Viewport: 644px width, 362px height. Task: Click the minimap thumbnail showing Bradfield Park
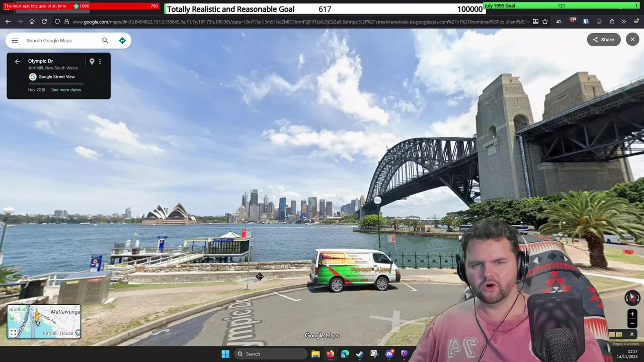click(x=44, y=322)
